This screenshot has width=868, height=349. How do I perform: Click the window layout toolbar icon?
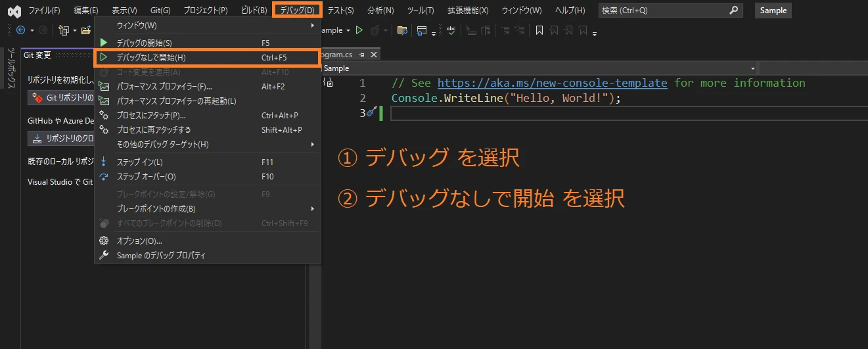pos(422,30)
